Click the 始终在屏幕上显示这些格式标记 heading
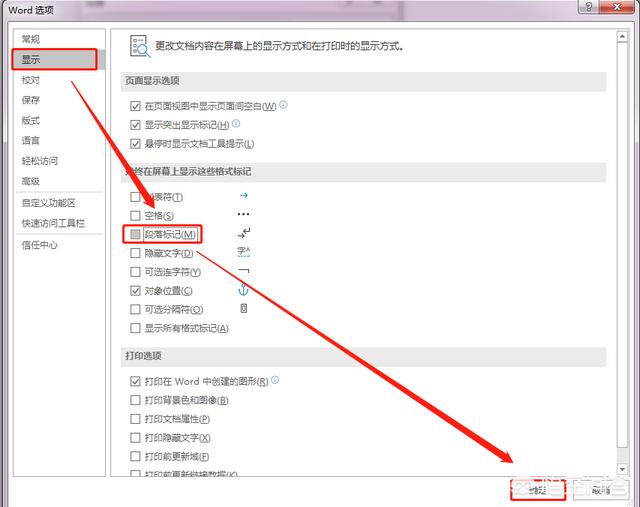The height and width of the screenshot is (507, 640). [188, 171]
